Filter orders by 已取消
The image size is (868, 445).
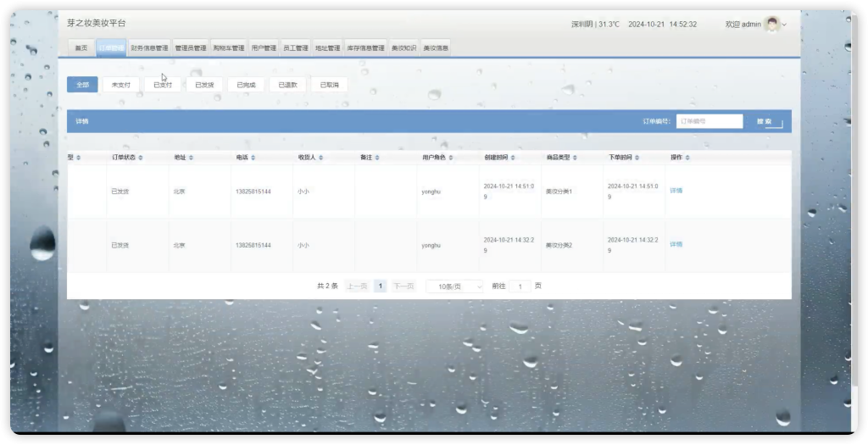coord(330,85)
